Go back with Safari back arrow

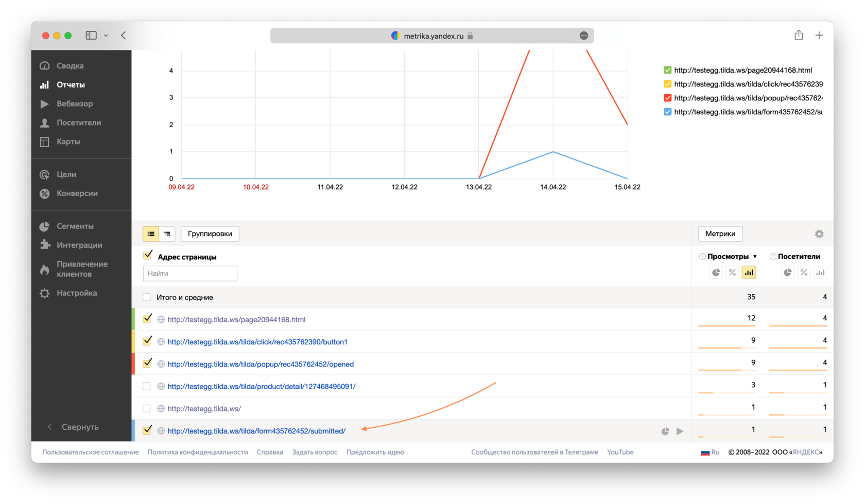(124, 36)
